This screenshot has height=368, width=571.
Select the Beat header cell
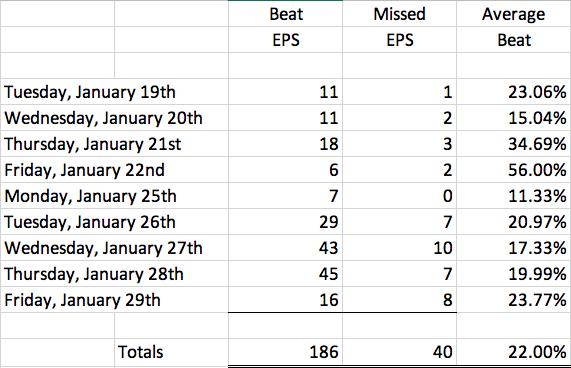pyautogui.click(x=286, y=13)
